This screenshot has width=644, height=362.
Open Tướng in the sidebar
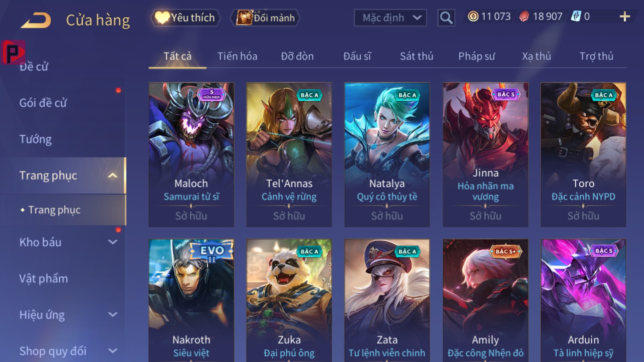36,139
